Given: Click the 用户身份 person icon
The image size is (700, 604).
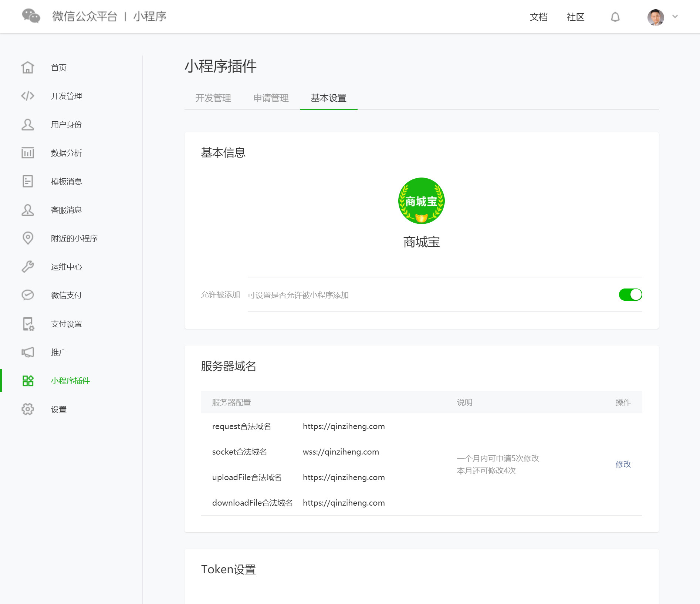Looking at the screenshot, I should 28,124.
